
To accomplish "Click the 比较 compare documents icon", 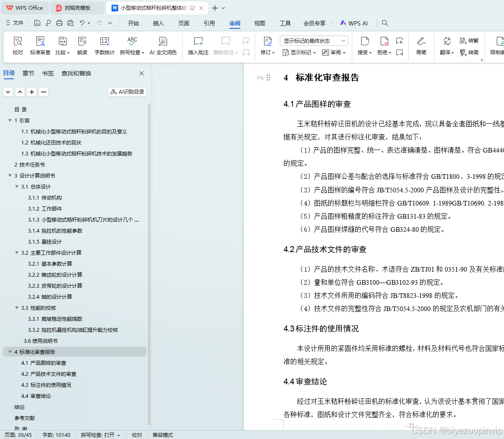I will click(x=62, y=46).
